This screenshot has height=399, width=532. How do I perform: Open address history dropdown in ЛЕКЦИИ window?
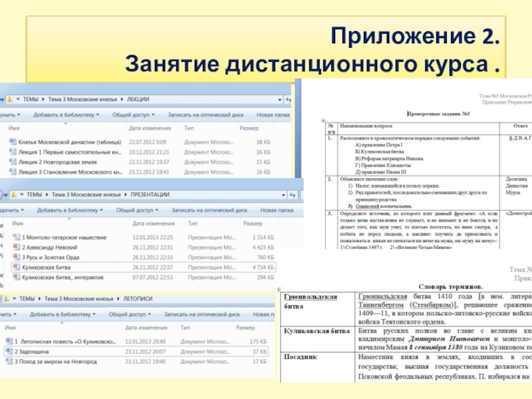pos(279,99)
